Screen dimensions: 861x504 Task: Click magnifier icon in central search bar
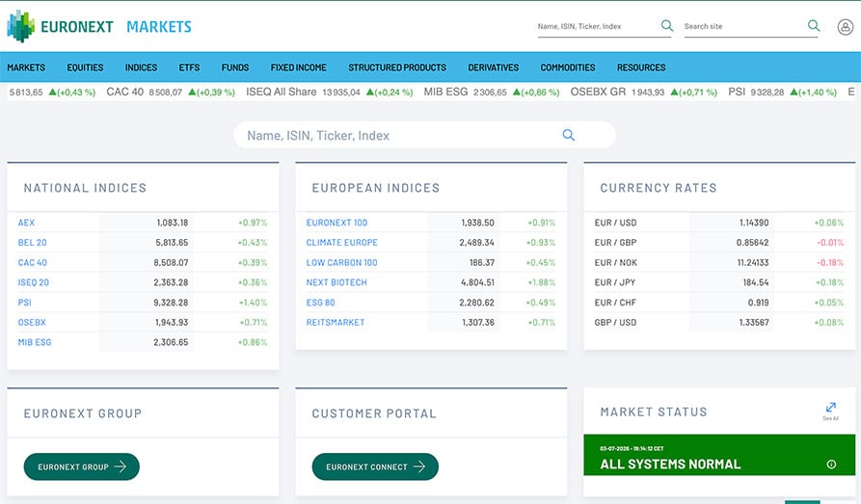click(568, 135)
